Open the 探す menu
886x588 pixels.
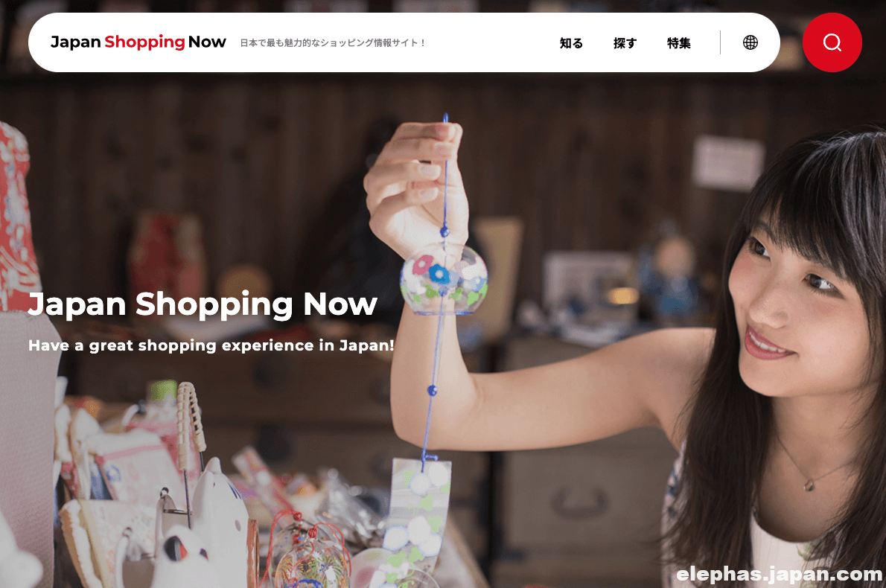tap(625, 43)
